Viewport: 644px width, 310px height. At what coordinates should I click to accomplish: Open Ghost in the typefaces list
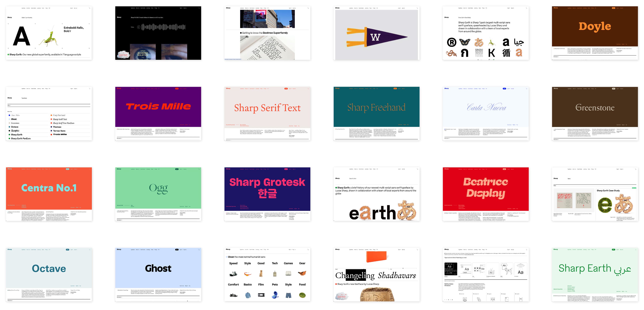pyautogui.click(x=14, y=119)
